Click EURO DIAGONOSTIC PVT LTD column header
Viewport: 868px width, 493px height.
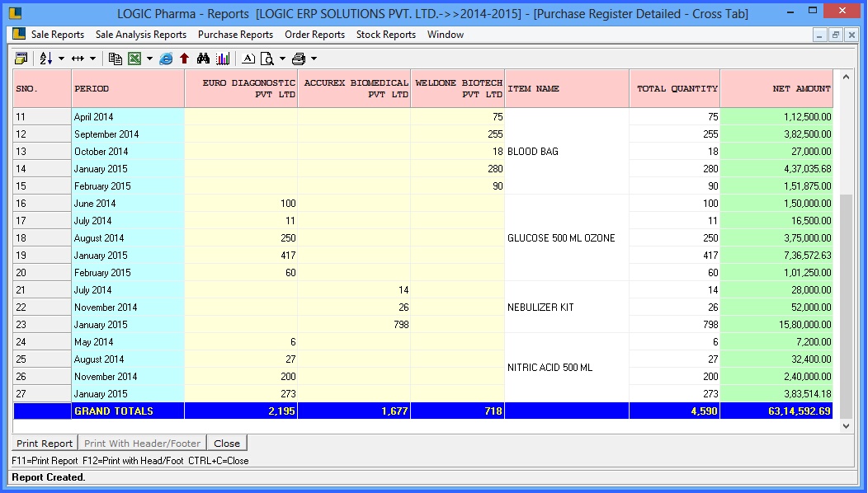pos(242,88)
